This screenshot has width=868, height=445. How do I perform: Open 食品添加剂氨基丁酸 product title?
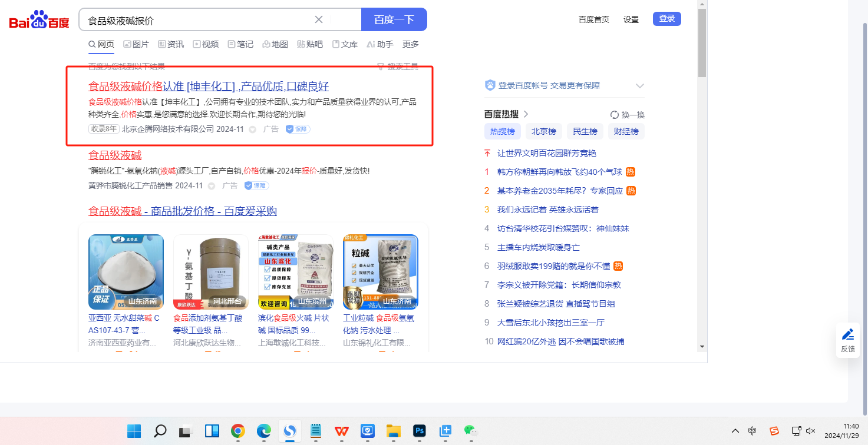click(x=208, y=324)
